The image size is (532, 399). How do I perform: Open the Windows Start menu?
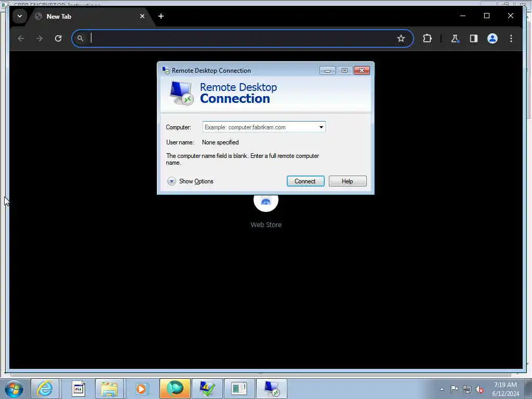(14, 389)
